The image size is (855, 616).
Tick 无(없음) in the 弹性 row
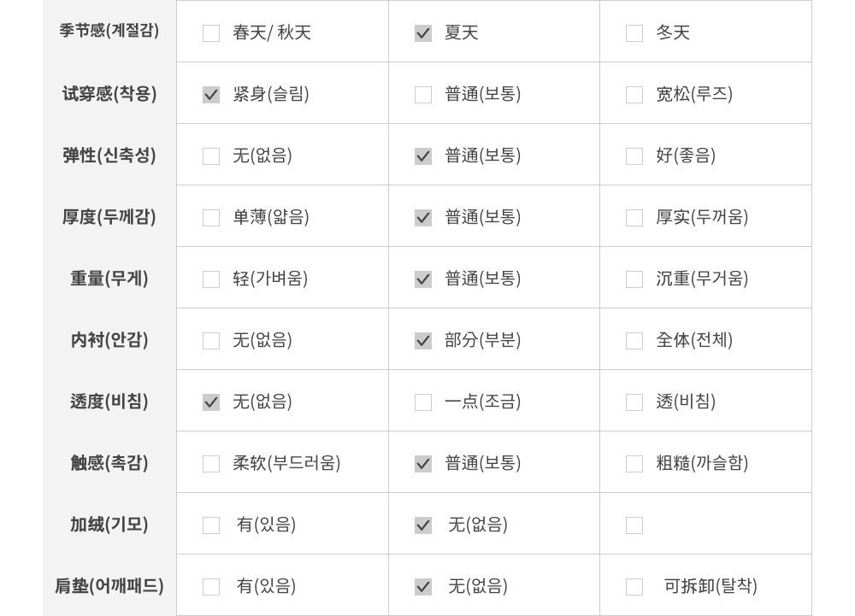click(x=211, y=156)
